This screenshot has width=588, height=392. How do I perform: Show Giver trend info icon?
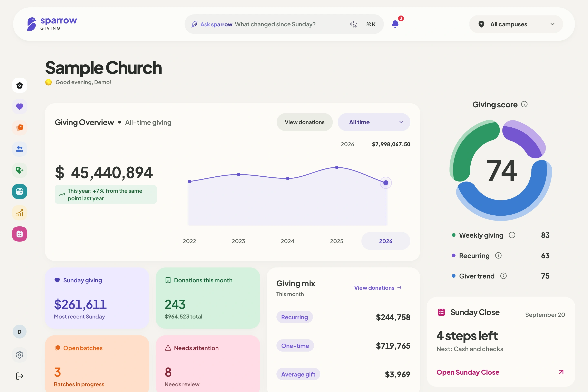tap(503, 276)
